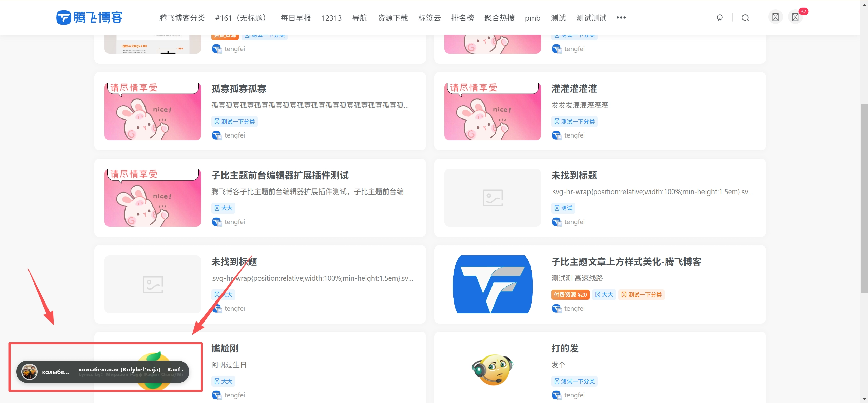Open the 每日早报 menu item
Image resolution: width=868 pixels, height=403 pixels.
(295, 18)
